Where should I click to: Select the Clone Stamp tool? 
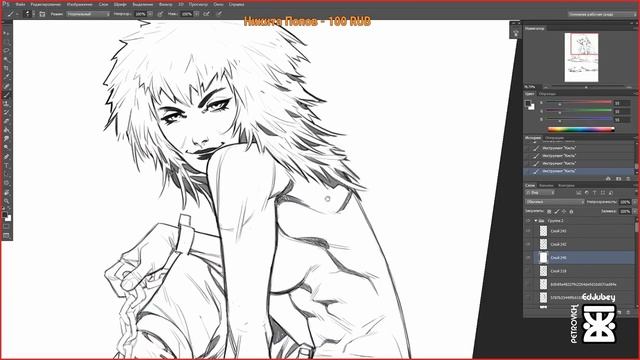tap(6, 104)
